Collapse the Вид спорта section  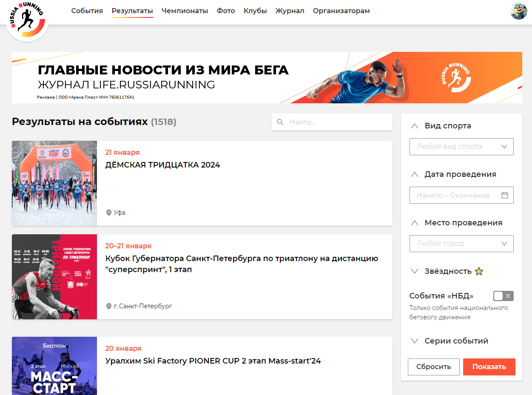[x=415, y=126]
